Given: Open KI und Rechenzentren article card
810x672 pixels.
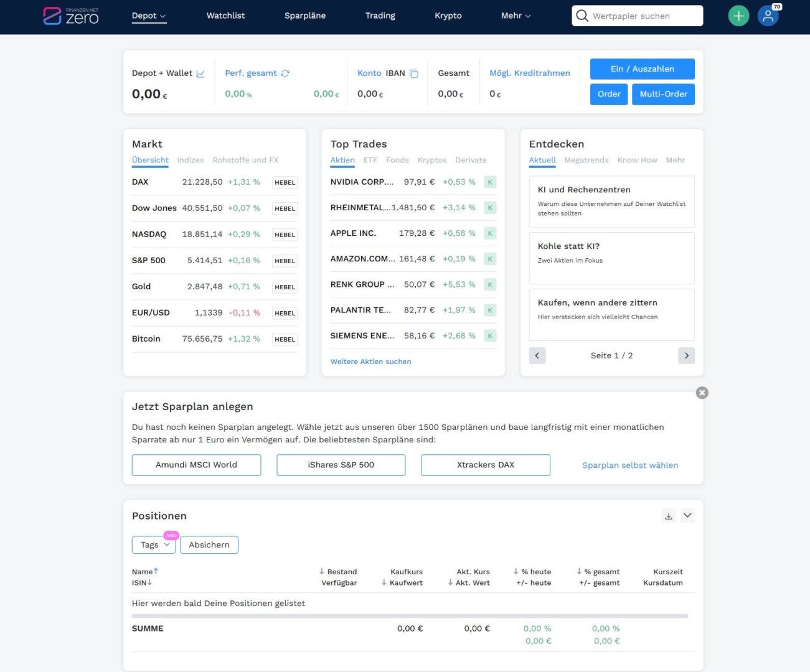Looking at the screenshot, I should point(611,202).
